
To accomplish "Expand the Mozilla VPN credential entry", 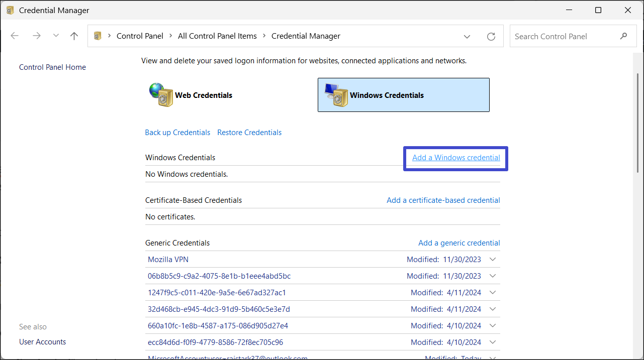I will 493,260.
